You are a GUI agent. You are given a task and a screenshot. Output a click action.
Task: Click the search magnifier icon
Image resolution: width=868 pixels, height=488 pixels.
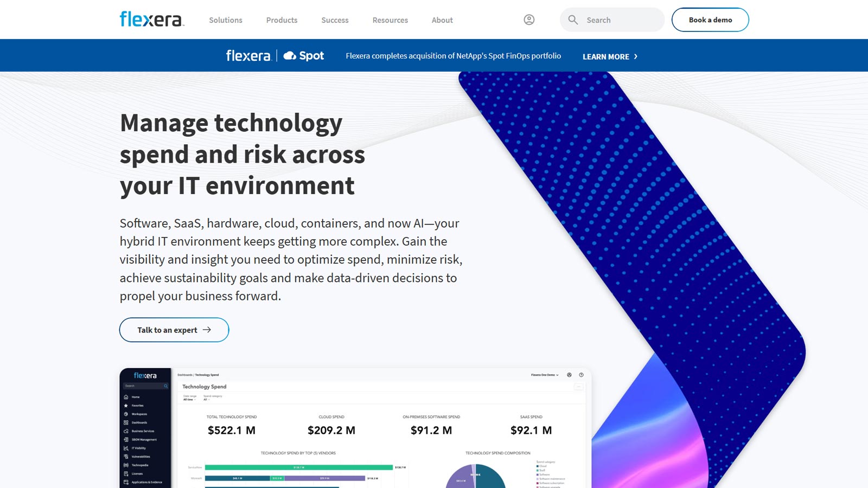coord(573,20)
